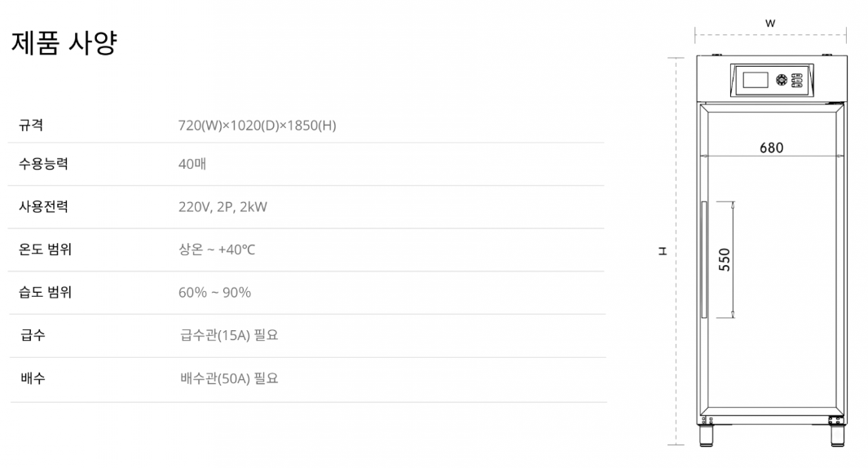
Task: Click the 60% ~ 90% humidity value
Action: (214, 292)
